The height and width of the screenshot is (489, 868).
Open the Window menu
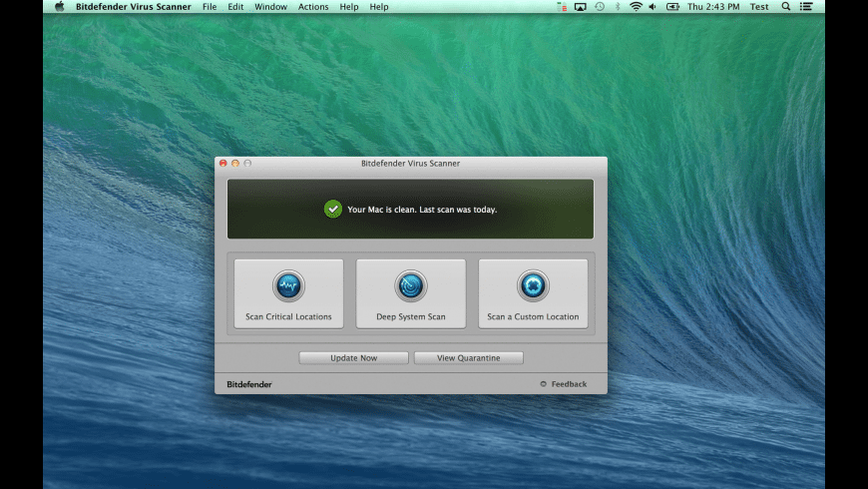click(270, 7)
